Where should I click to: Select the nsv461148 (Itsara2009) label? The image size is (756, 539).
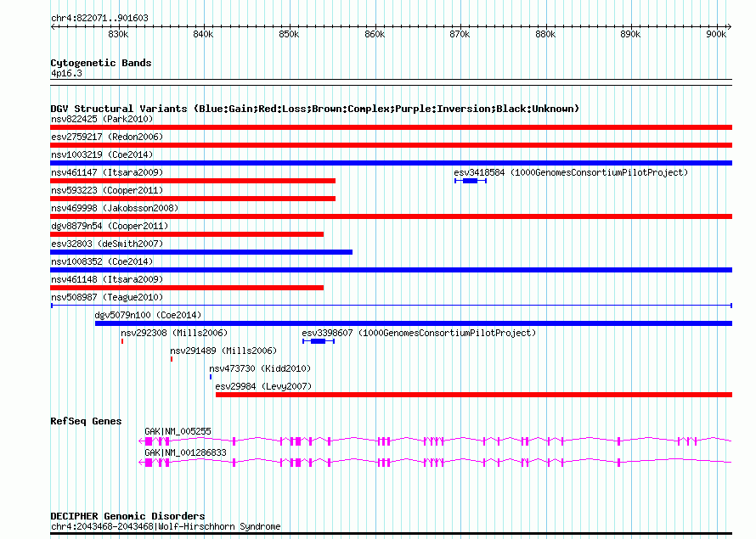click(107, 279)
